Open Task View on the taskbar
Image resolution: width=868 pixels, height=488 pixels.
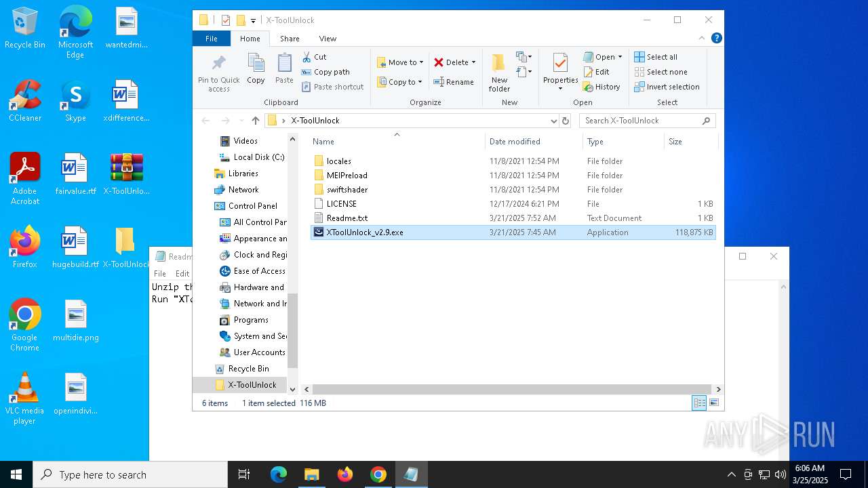coord(244,474)
